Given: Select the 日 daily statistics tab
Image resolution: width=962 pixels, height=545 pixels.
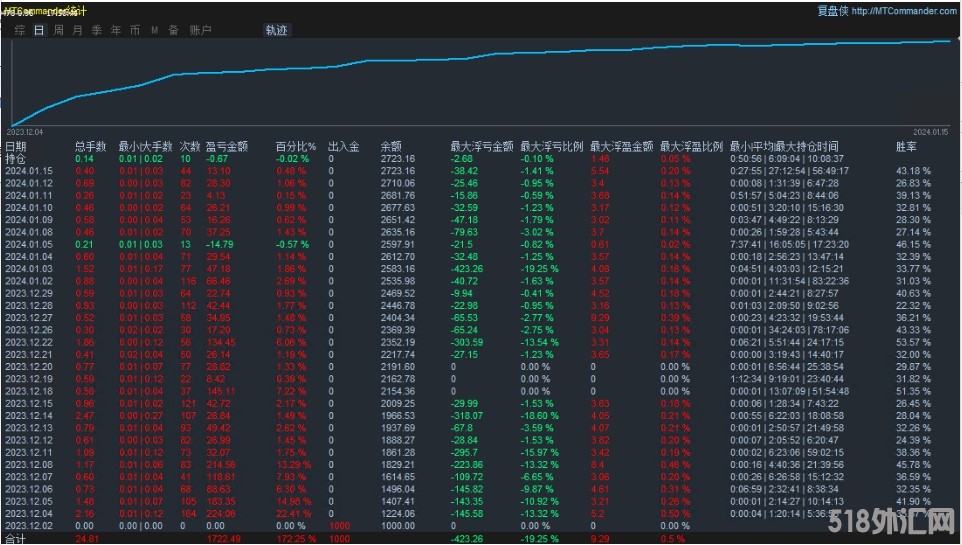Looking at the screenshot, I should tap(39, 30).
